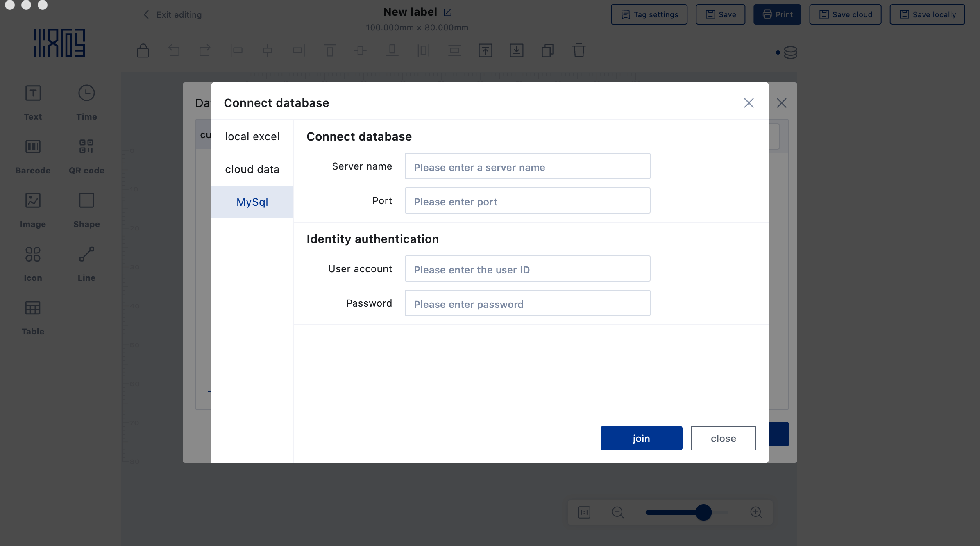Click the database icon in toolbar
This screenshot has height=546, width=980.
pyautogui.click(x=790, y=52)
